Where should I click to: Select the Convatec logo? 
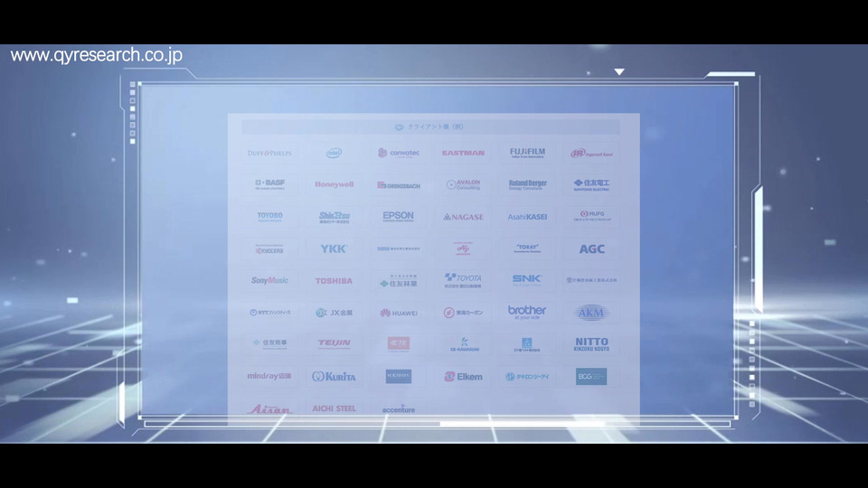click(399, 153)
